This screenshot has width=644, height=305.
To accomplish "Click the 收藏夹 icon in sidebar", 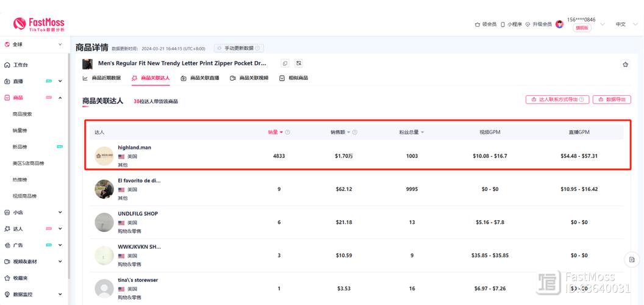I will point(7,278).
